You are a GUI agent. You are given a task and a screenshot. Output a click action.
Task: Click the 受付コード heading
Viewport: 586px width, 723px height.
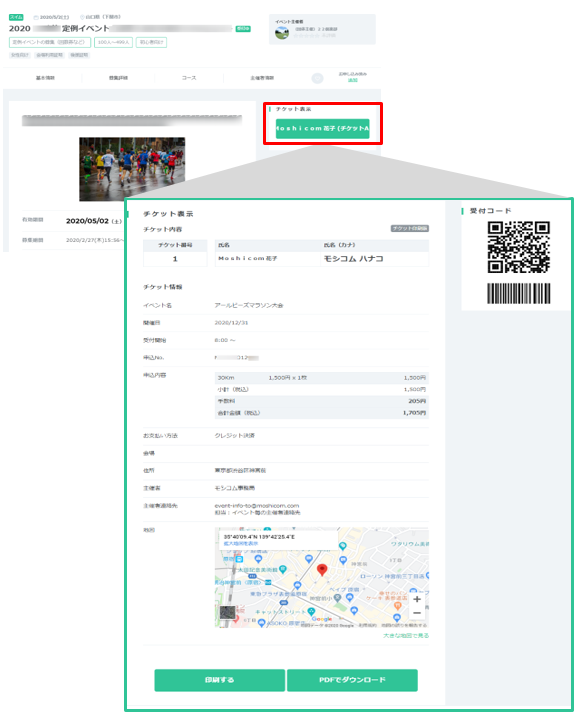(491, 211)
